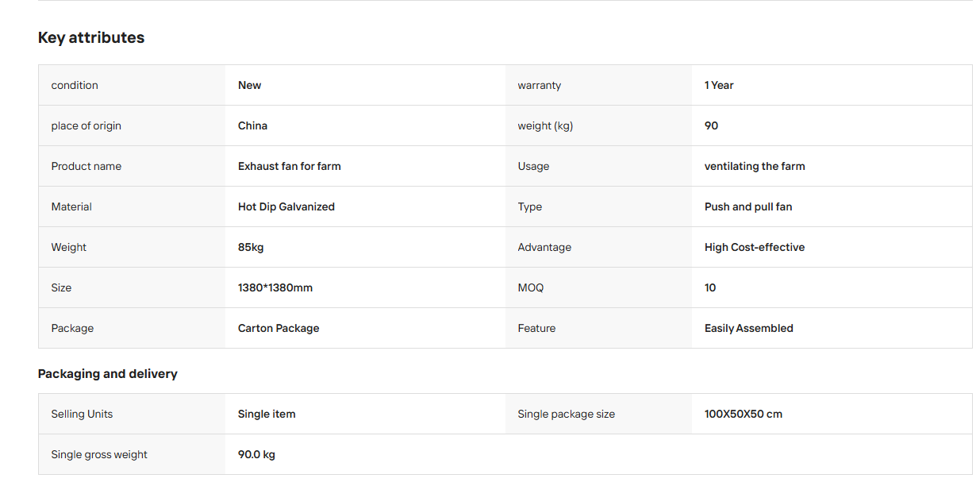Click the 'MOQ' attribute label
This screenshot has width=980, height=486.
531,287
